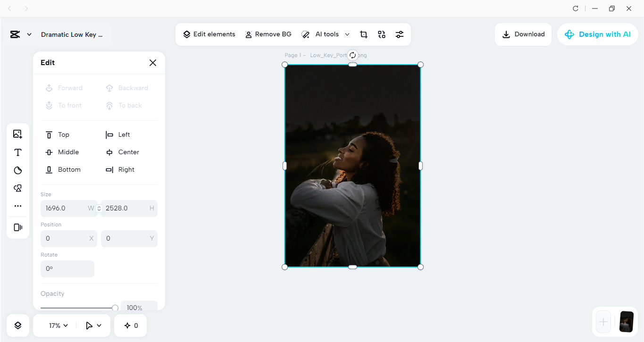
Task: Open the Layers panel at bottom left
Action: pyautogui.click(x=17, y=325)
